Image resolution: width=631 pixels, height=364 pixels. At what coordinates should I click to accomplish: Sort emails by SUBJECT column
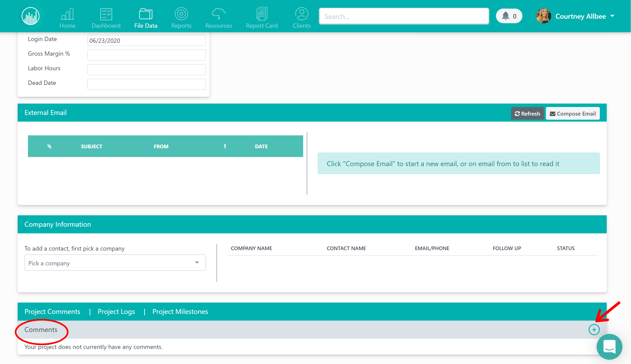92,147
